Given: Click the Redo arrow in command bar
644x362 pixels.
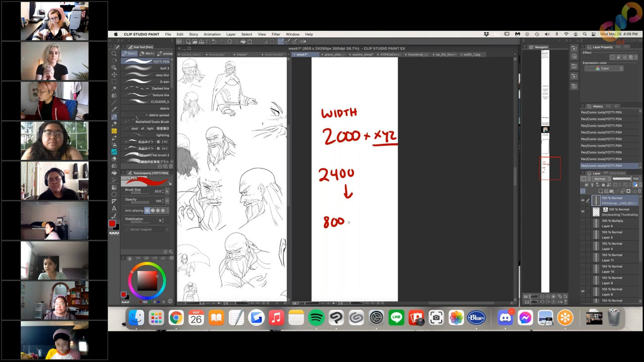Looking at the screenshot, I should tap(220, 41).
